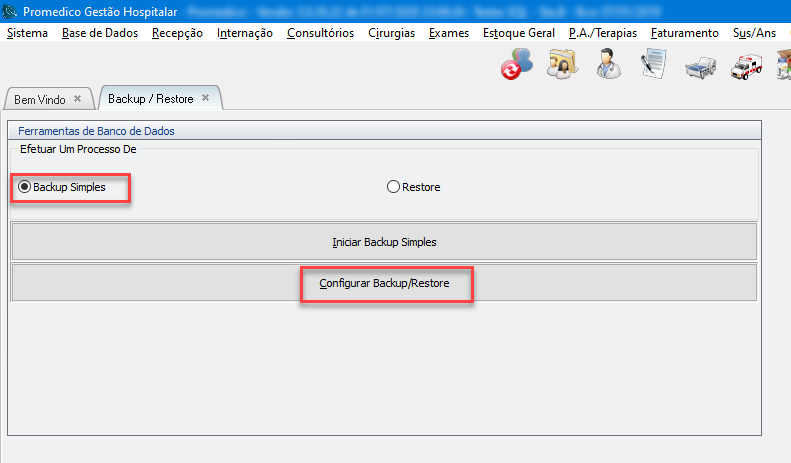Open the Cirurgias menu

tap(391, 33)
